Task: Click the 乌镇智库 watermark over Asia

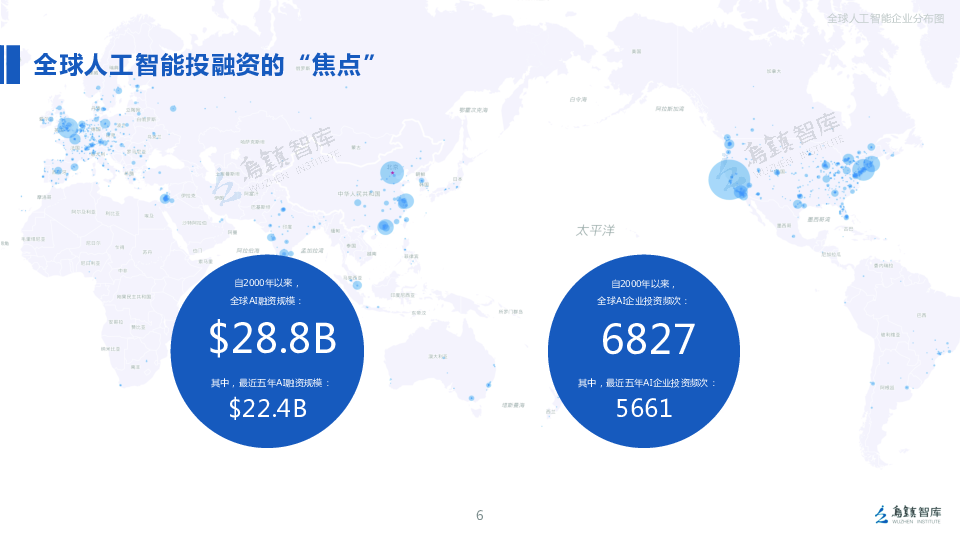Action: pos(277,162)
